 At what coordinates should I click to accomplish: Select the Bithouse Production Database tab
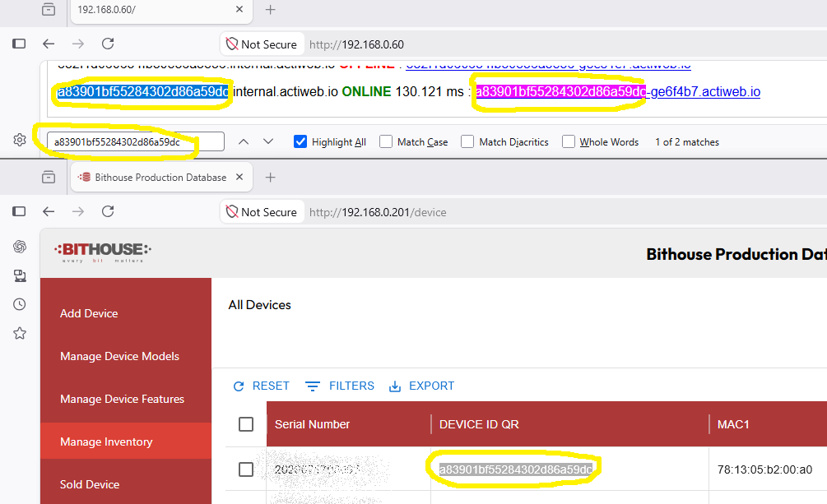tap(161, 177)
